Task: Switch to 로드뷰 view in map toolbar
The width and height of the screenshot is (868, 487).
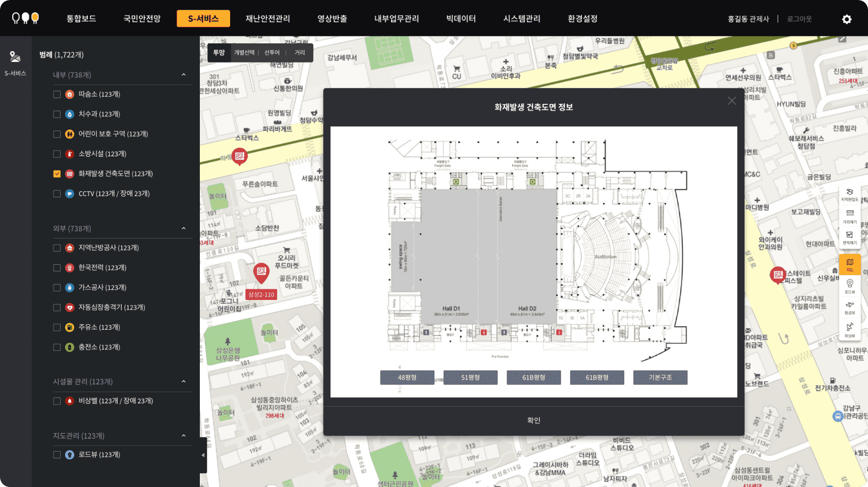Action: pos(850,286)
